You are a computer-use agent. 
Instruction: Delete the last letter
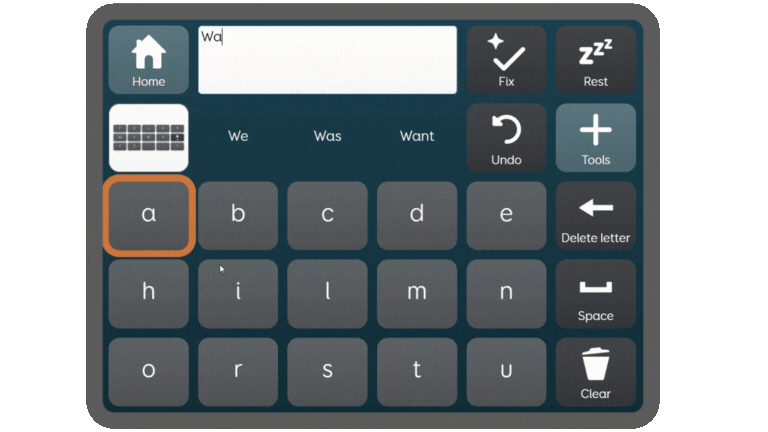[596, 216]
